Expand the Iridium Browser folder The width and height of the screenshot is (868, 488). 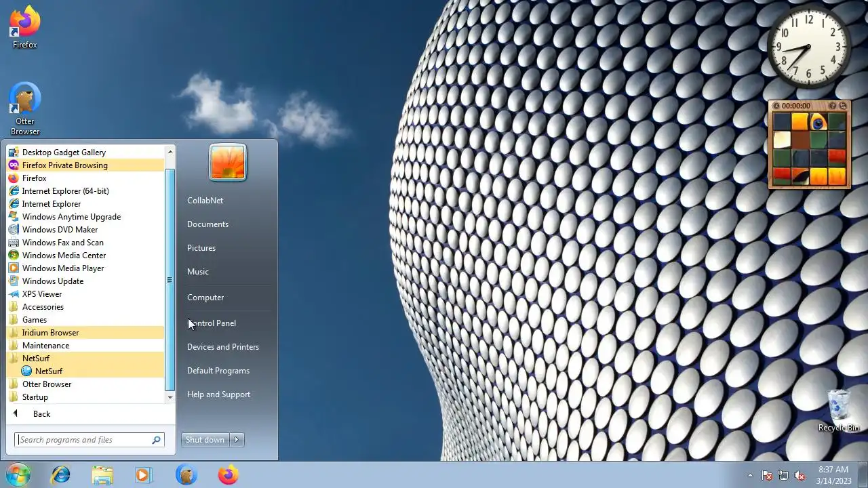coord(85,333)
